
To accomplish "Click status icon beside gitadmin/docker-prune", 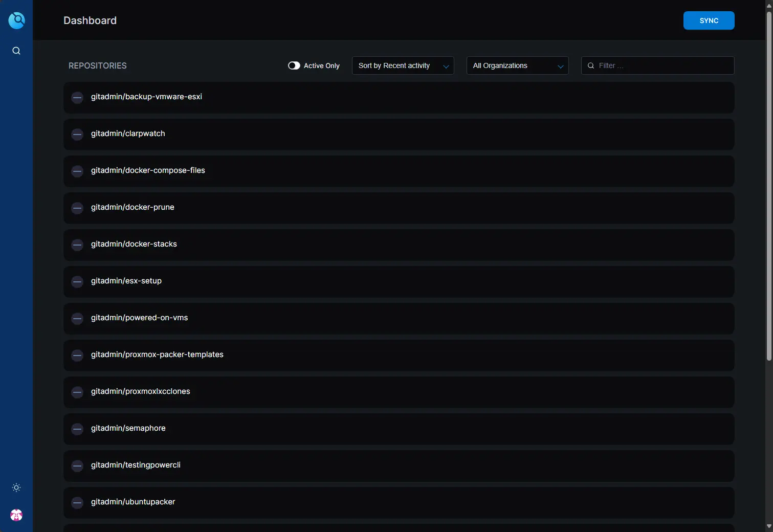I will 77,208.
